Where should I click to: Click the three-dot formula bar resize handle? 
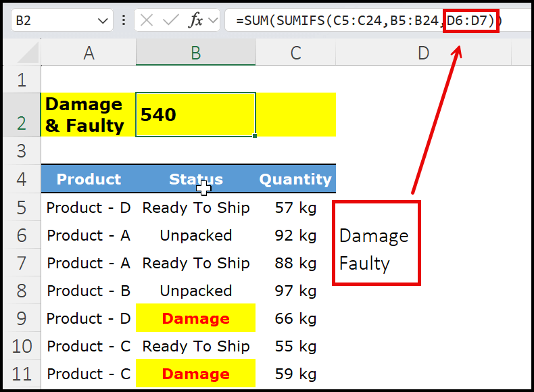pyautogui.click(x=124, y=21)
